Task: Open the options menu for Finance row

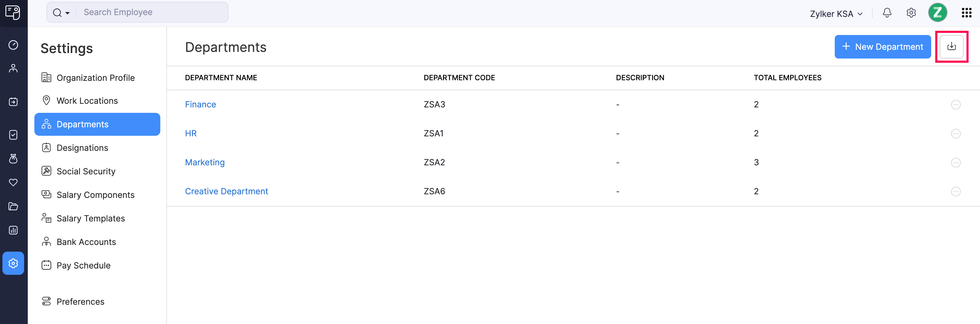Action: 956,105
